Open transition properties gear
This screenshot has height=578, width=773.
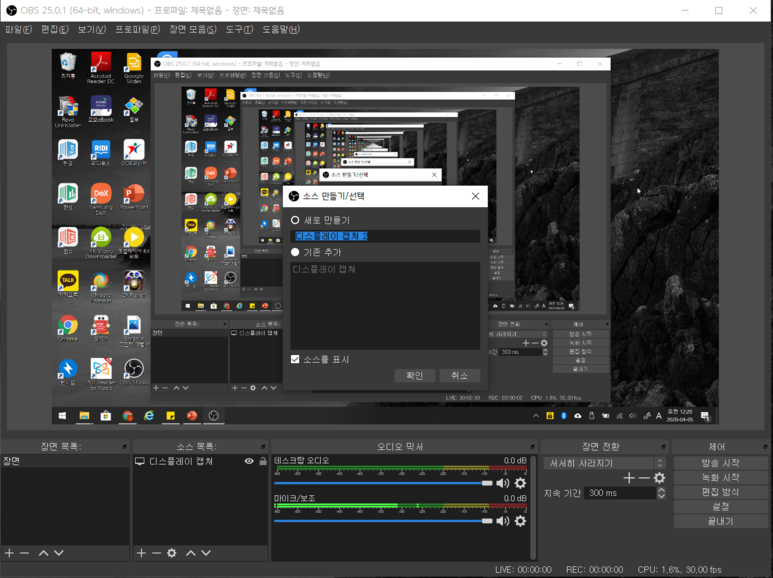tap(660, 478)
